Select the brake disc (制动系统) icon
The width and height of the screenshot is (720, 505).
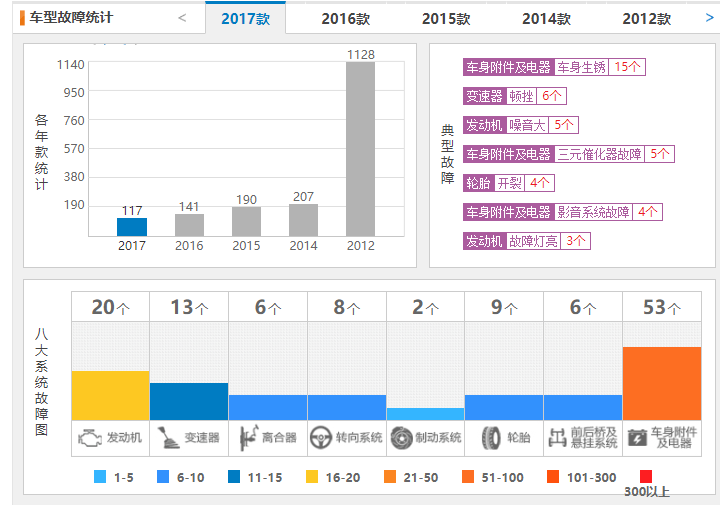coord(401,437)
